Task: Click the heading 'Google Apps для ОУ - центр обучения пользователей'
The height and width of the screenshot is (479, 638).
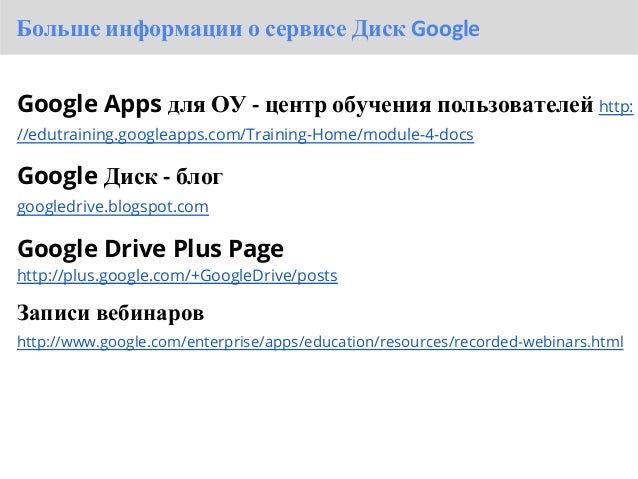Action: tap(305, 104)
